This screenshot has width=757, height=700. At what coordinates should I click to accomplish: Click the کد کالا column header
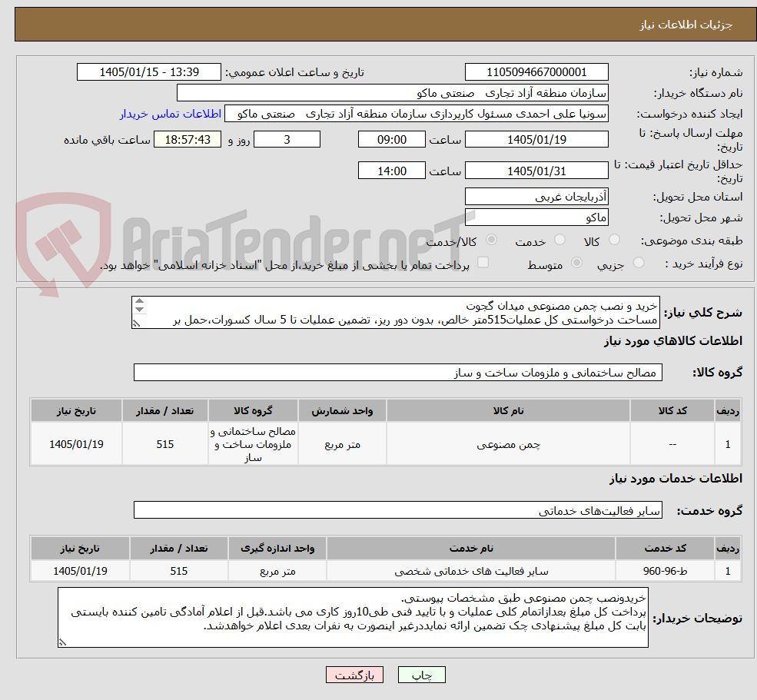[x=672, y=410]
